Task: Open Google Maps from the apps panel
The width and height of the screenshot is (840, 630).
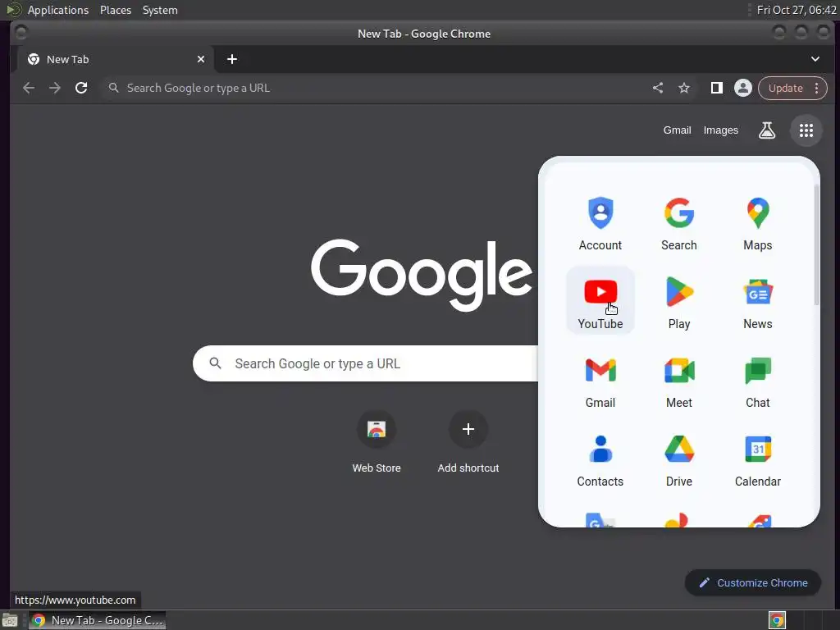Action: pyautogui.click(x=757, y=224)
